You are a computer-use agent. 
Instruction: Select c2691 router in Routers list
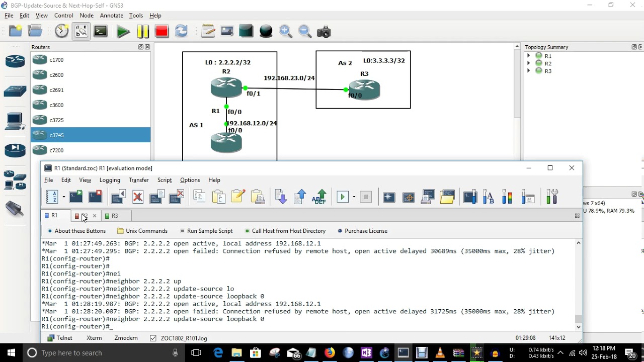(91, 90)
